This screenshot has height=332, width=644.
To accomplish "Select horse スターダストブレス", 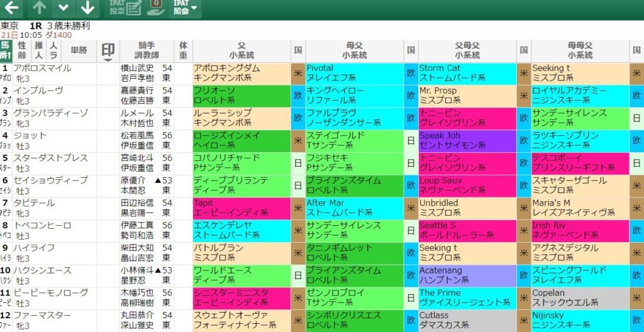I will click(50, 158).
